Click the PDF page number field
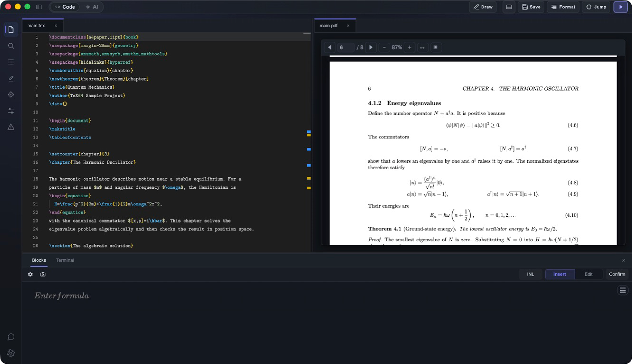This screenshot has height=364, width=632. pos(345,47)
